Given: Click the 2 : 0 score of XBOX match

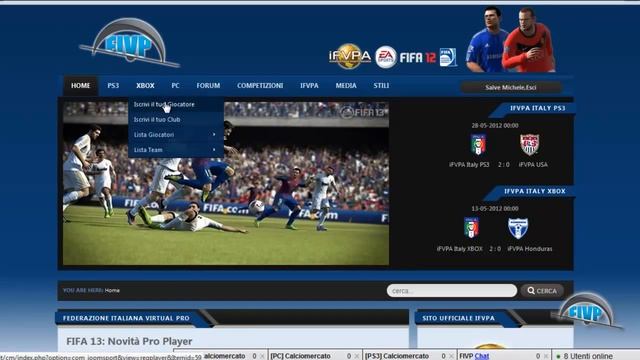Looking at the screenshot, I should pyautogui.click(x=495, y=249).
